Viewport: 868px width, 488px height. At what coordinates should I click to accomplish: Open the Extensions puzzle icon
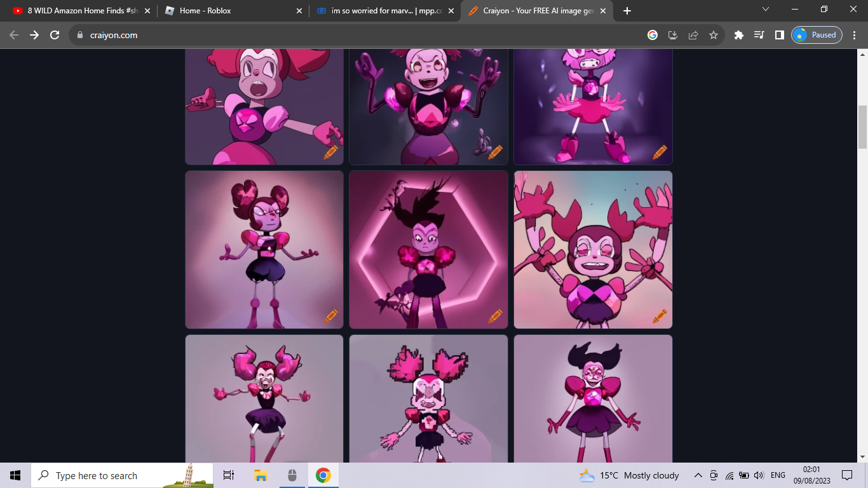(x=738, y=35)
